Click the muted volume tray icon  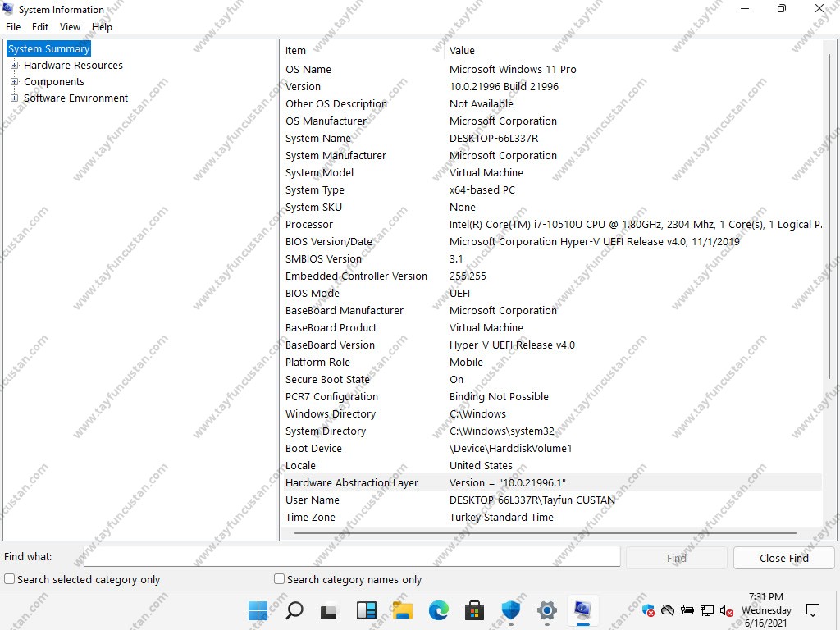pyautogui.click(x=727, y=610)
